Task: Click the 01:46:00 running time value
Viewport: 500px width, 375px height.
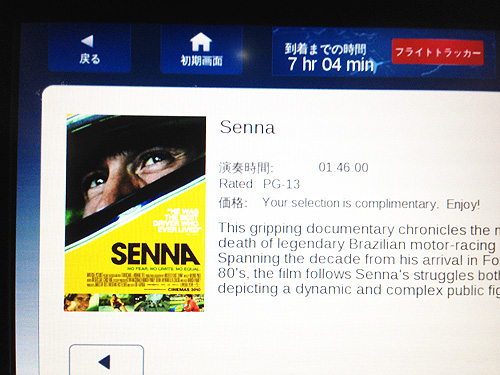Action: pos(343,167)
